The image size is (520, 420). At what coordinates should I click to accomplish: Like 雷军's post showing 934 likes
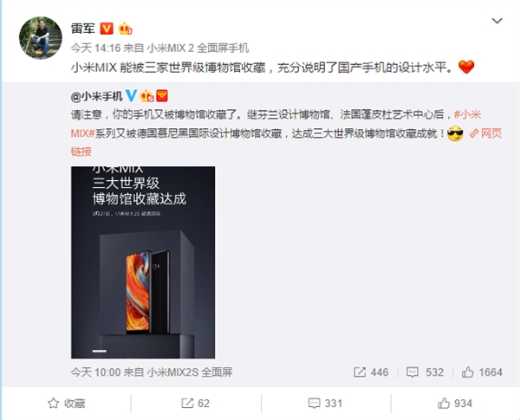(455, 404)
